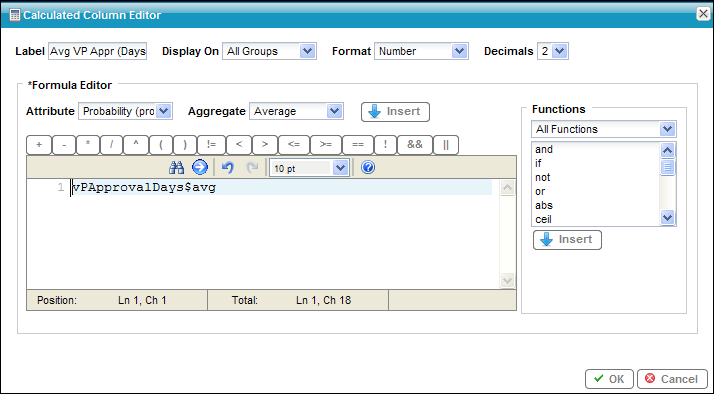714x394 pixels.
Task: Insert the minus operator
Action: [64, 145]
